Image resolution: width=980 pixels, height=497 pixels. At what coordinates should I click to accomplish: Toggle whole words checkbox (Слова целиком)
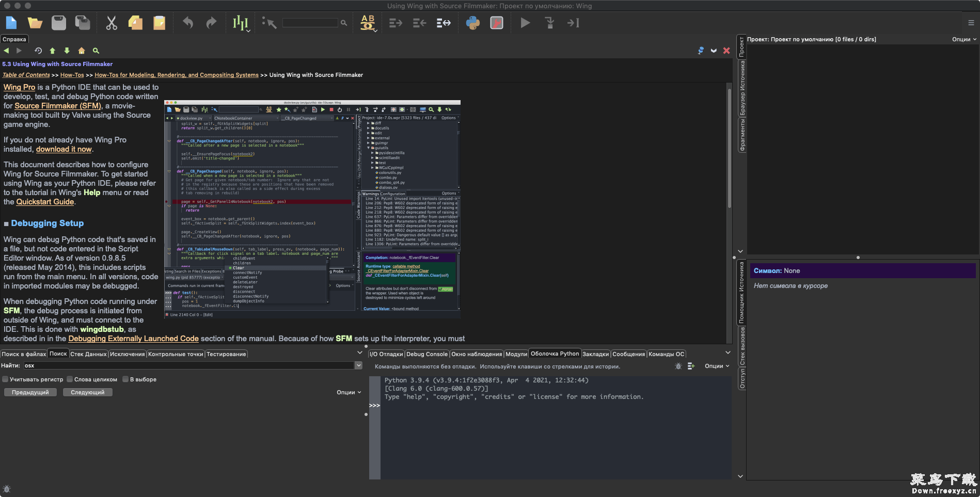pos(70,379)
